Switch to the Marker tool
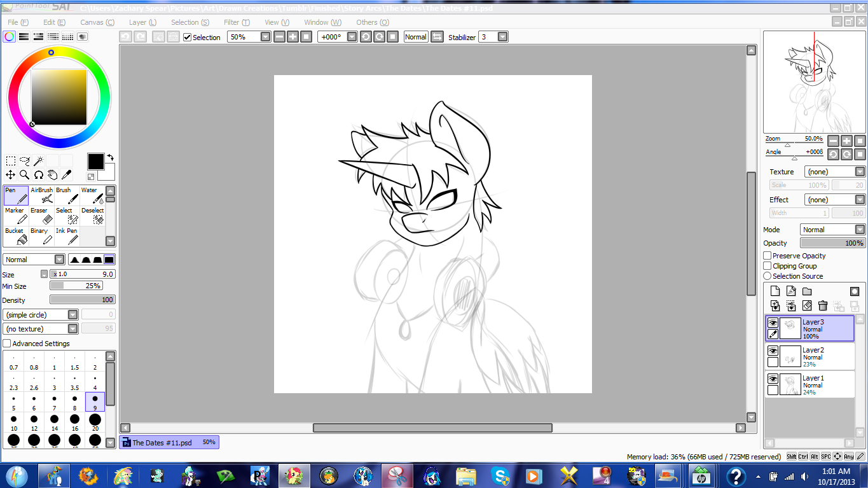 click(17, 216)
